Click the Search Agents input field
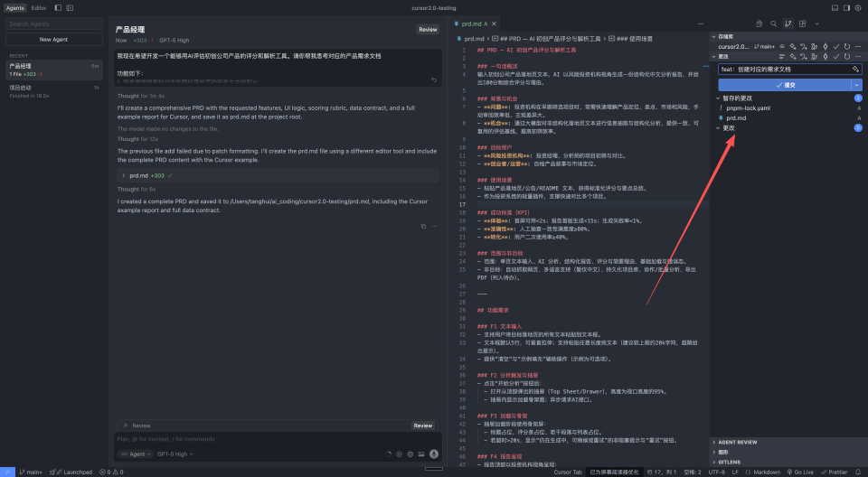Screen dimensions: 868x477 [53, 23]
